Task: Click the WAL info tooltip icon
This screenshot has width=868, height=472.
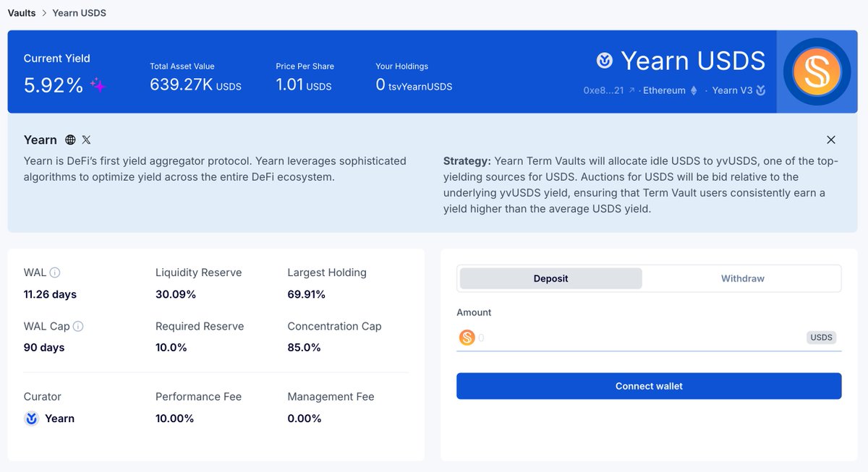Action: [55, 273]
